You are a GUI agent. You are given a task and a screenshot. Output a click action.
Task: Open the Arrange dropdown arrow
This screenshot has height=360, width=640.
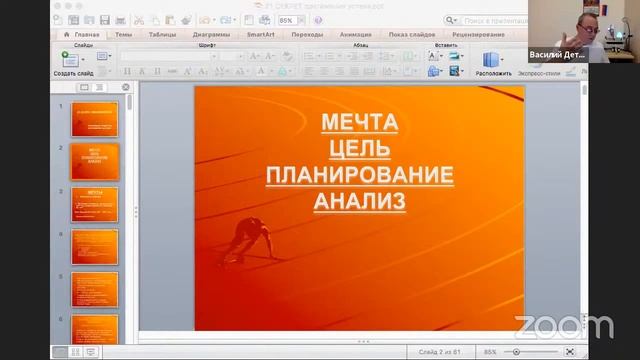(502, 60)
